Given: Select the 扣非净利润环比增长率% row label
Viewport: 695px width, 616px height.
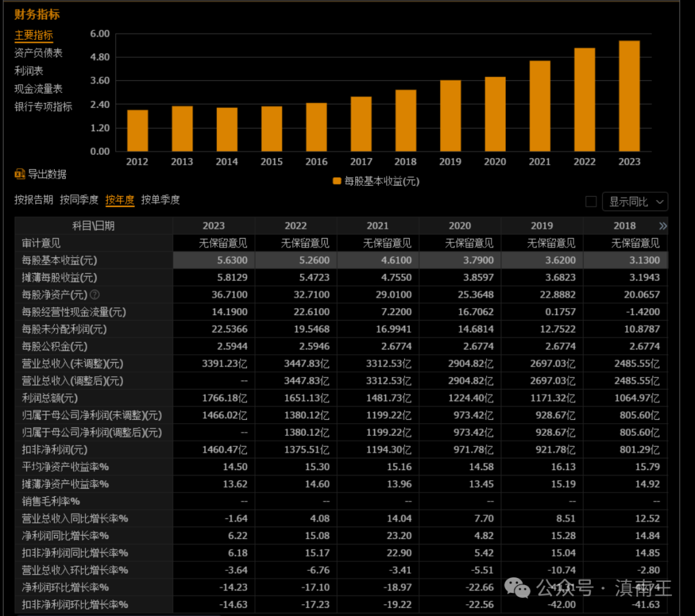Looking at the screenshot, I should click(x=75, y=604).
